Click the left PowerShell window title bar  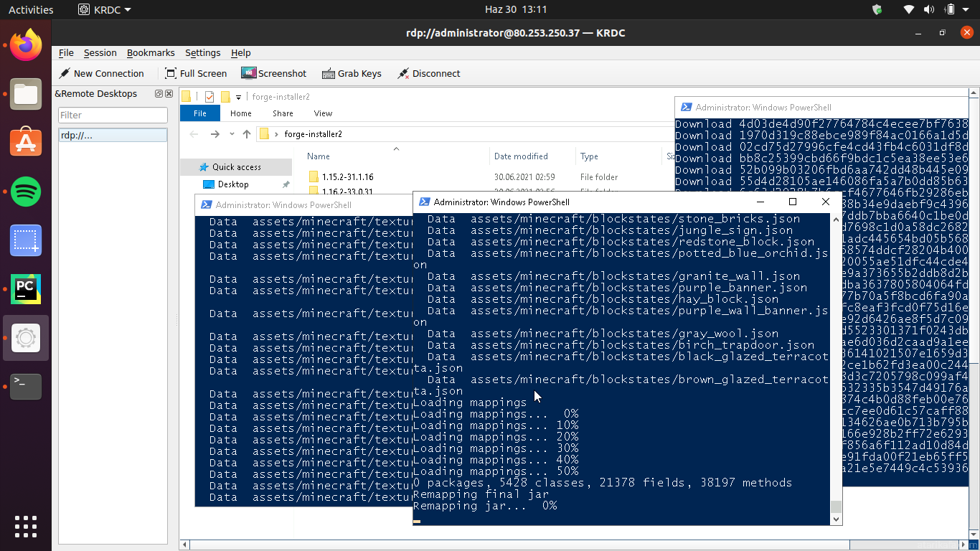[x=304, y=204]
